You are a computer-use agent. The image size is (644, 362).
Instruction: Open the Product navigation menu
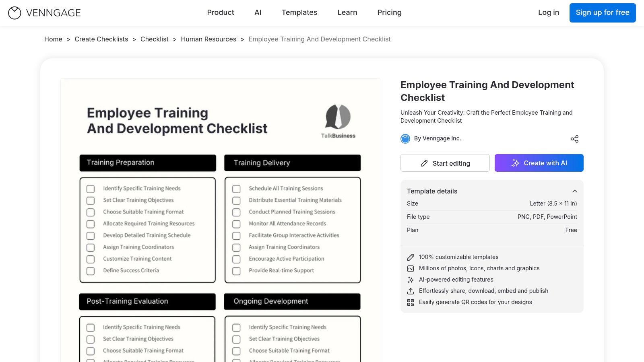point(220,12)
